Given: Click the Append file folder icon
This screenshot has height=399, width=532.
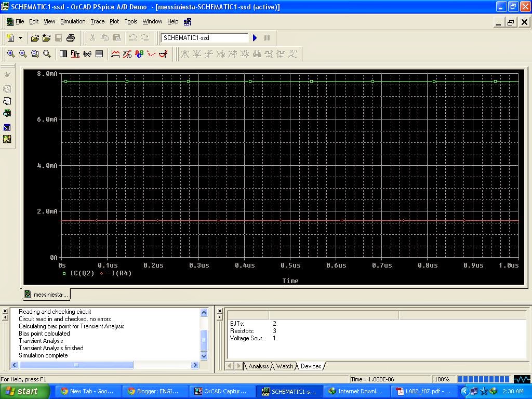Looking at the screenshot, I should pos(46,37).
